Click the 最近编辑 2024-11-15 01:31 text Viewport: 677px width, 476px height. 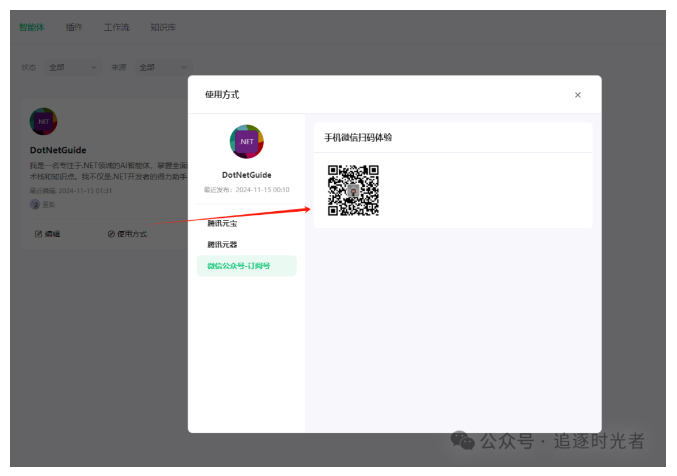click(x=71, y=190)
